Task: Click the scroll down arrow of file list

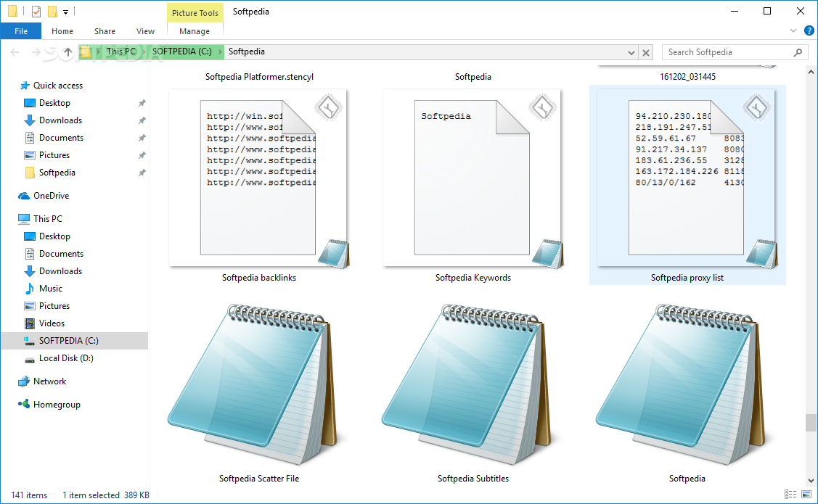Action: (811, 481)
